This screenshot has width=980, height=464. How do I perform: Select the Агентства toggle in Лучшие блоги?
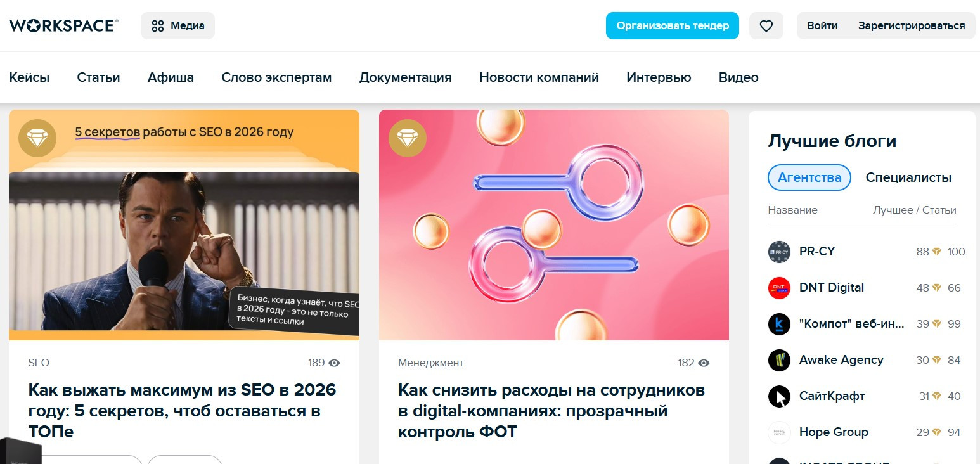click(x=809, y=177)
